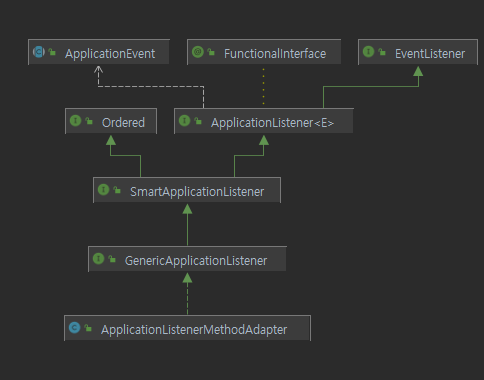The height and width of the screenshot is (380, 484).
Task: Click the lock icon beside ApplicationListenerMethodAdapter
Action: coord(88,328)
